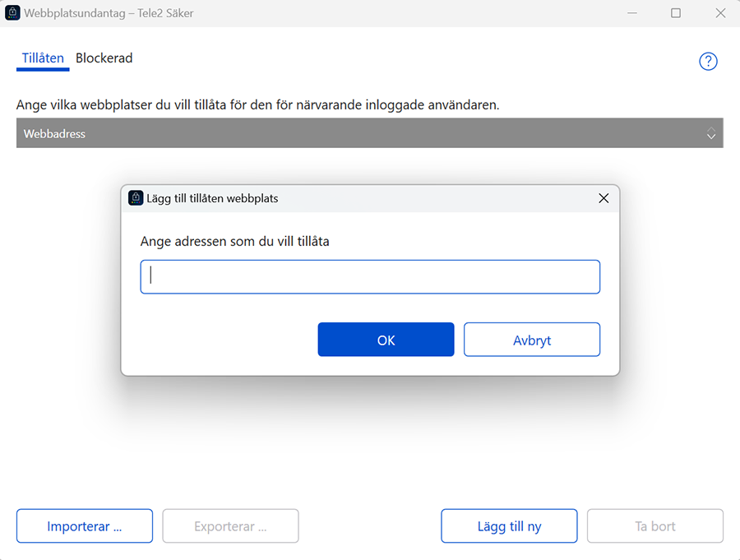Click the Webbadress column header

(369, 133)
